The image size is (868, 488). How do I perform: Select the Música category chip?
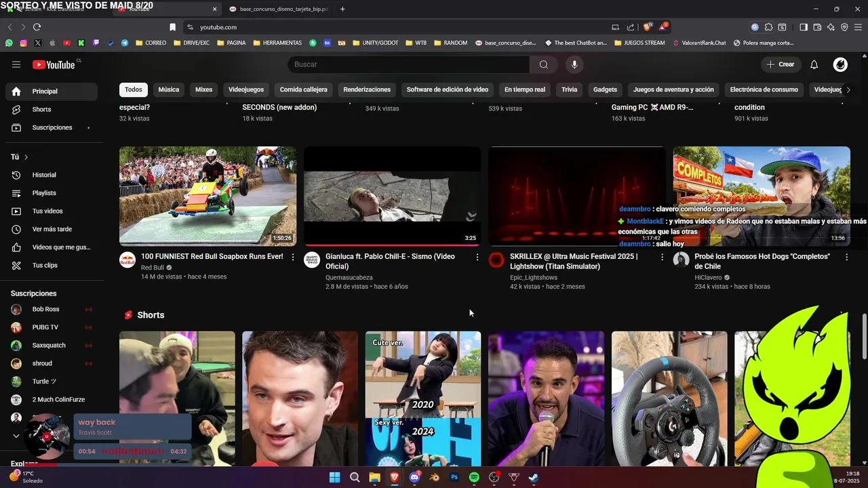pyautogui.click(x=169, y=89)
